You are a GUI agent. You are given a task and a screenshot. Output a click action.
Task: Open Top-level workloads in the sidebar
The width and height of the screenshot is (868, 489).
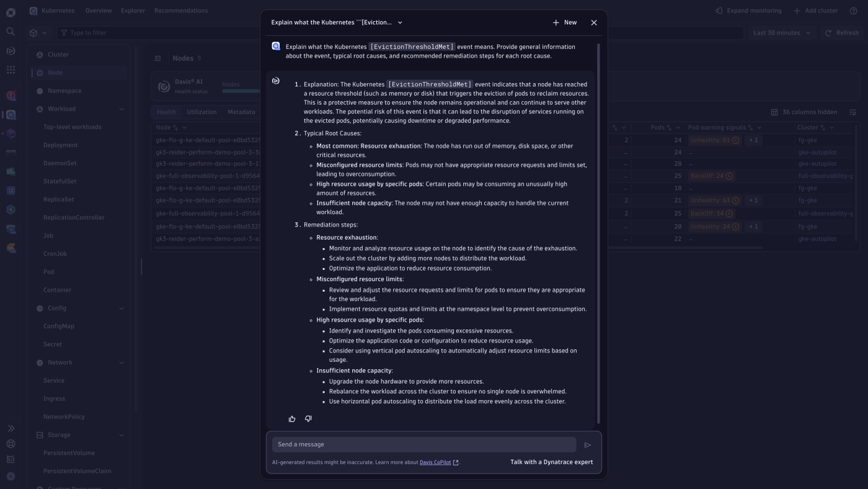point(72,127)
